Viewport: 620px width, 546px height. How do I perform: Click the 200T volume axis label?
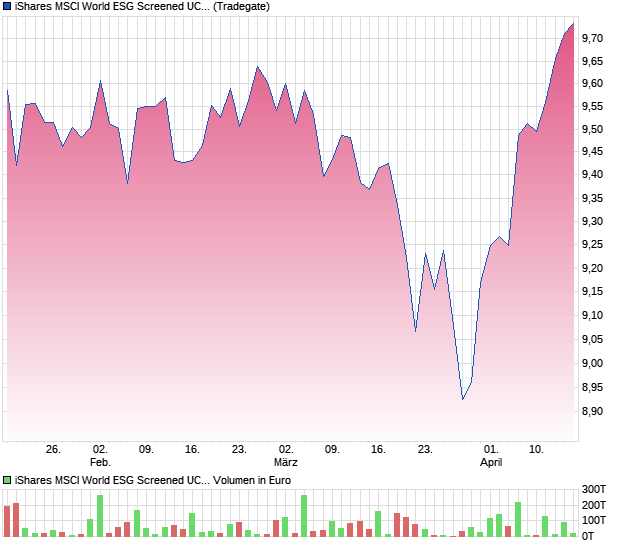pos(594,505)
